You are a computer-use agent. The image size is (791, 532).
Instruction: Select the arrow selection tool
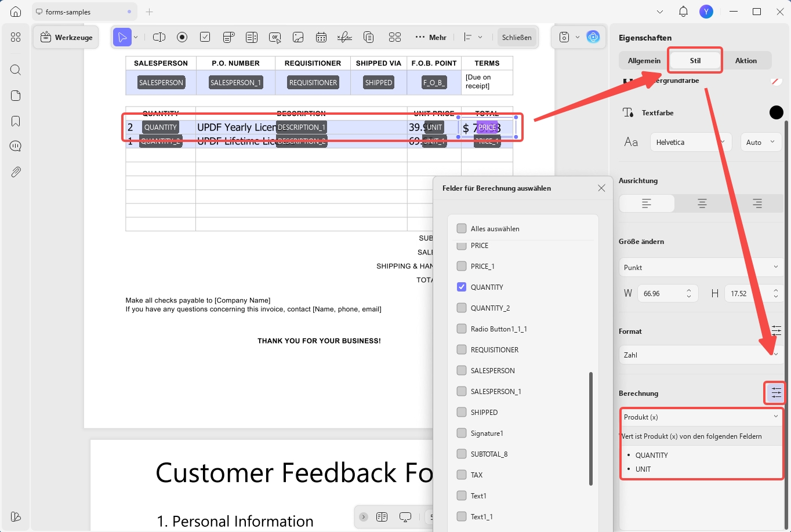point(122,37)
